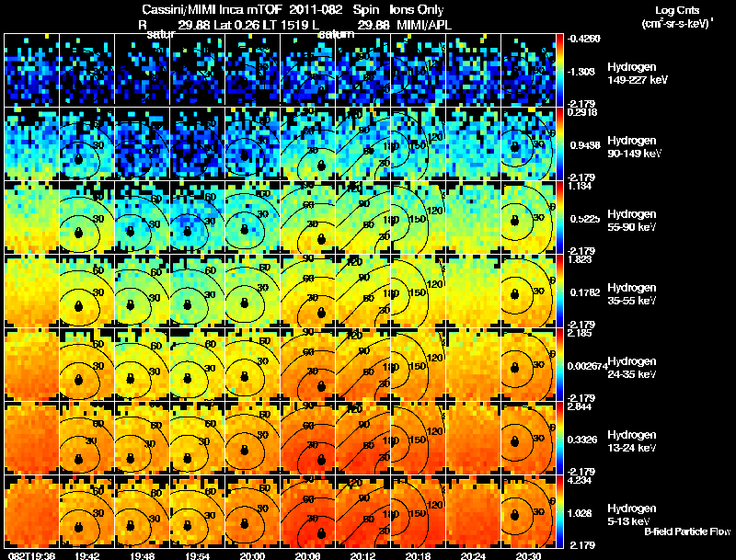The image size is (736, 560).
Task: Open the Hydrogen 55-90 keV panel at 19:54
Action: point(198,217)
